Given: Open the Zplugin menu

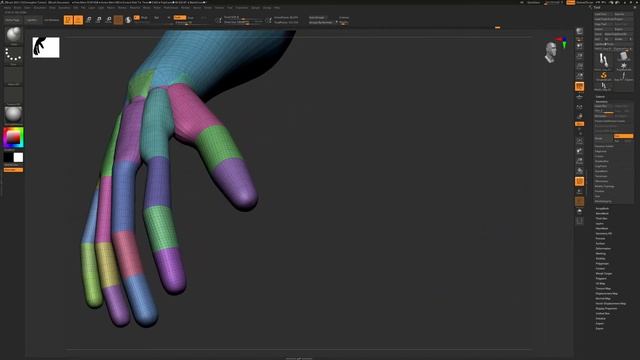Looking at the screenshot, I should (255, 7).
